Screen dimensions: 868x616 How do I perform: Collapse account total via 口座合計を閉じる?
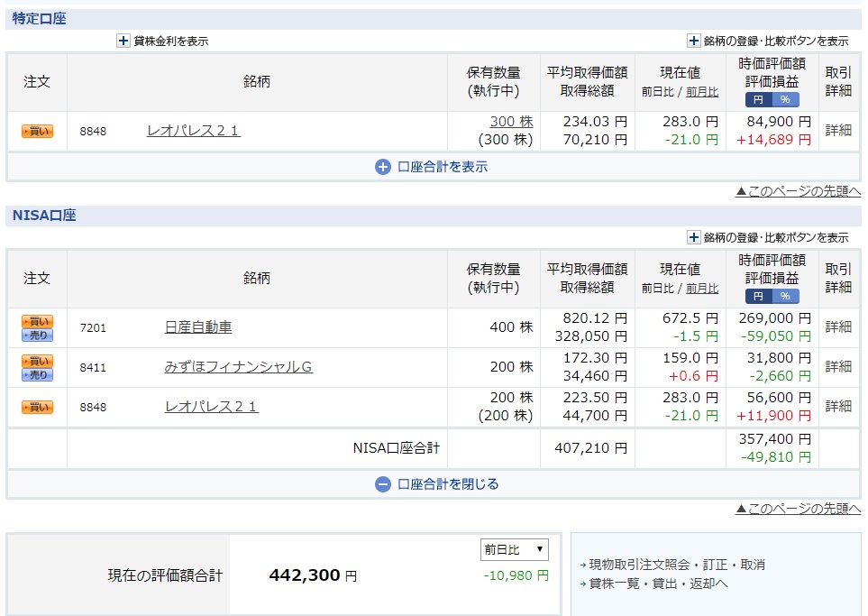[437, 484]
